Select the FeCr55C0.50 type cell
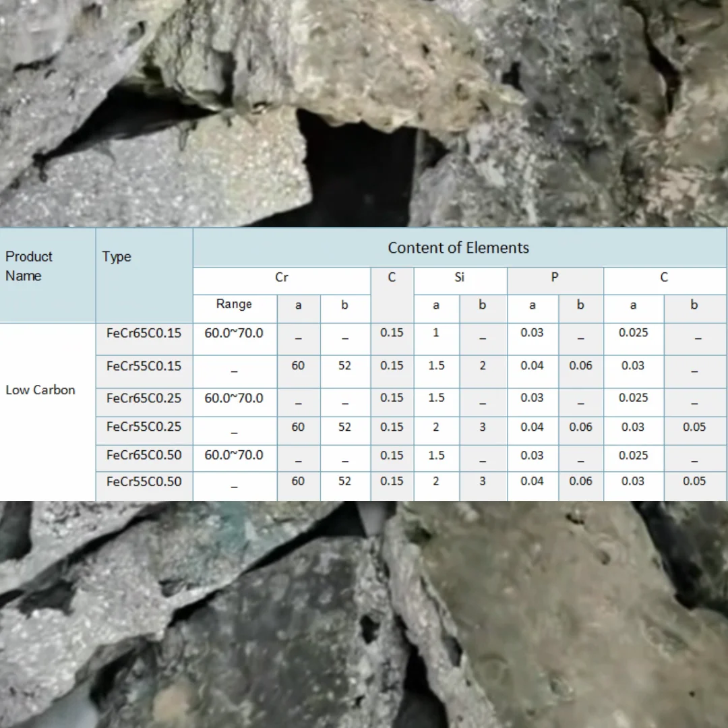Viewport: 728px width, 728px height. (144, 481)
